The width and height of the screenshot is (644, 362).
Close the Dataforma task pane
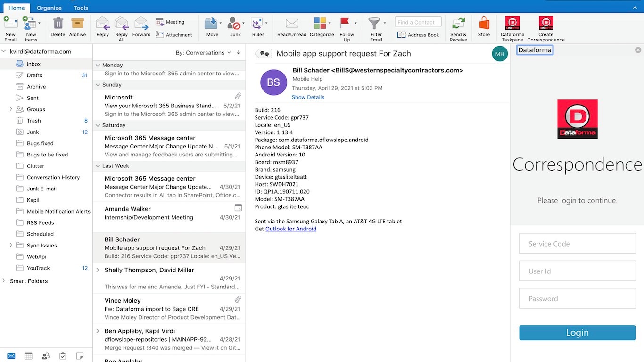[638, 50]
